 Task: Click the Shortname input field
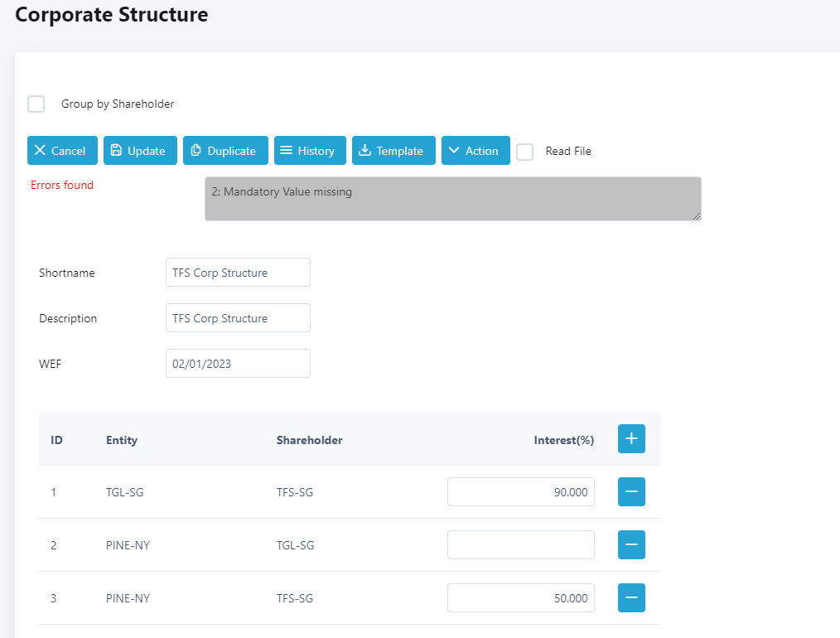pos(238,273)
